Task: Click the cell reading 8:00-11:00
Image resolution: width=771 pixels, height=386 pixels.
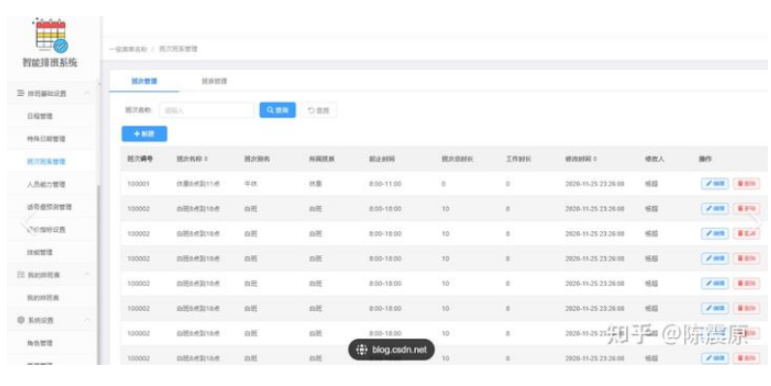Action: tap(385, 184)
